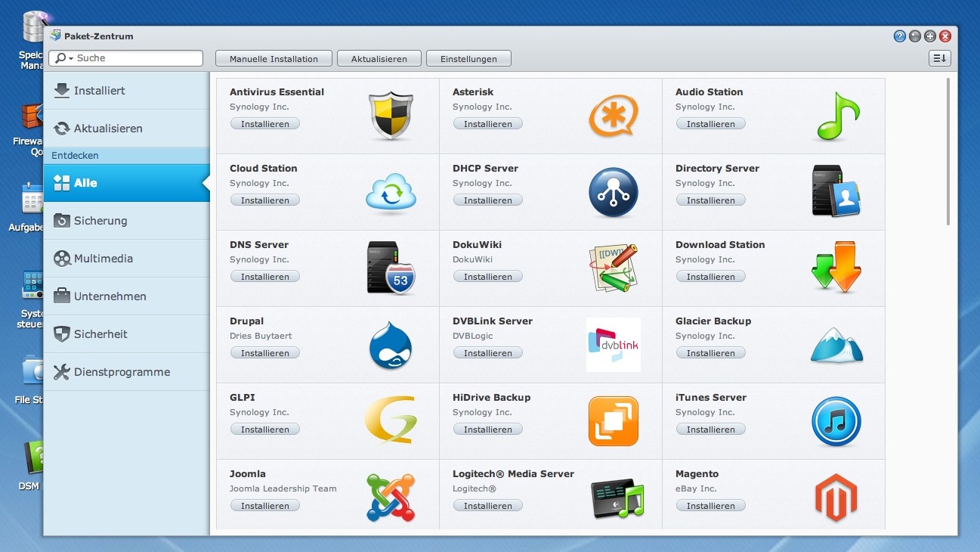
Task: Install Glacier Backup
Action: pyautogui.click(x=711, y=353)
